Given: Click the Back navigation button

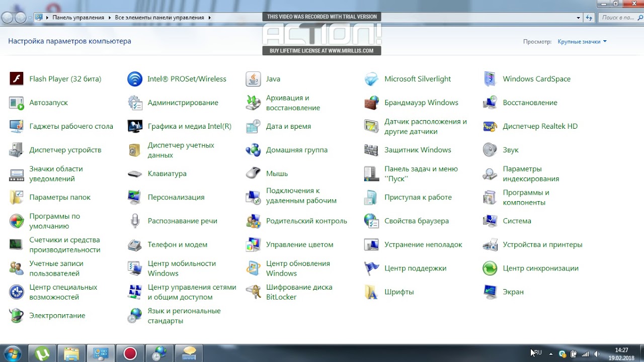Looking at the screenshot, I should 8,18.
